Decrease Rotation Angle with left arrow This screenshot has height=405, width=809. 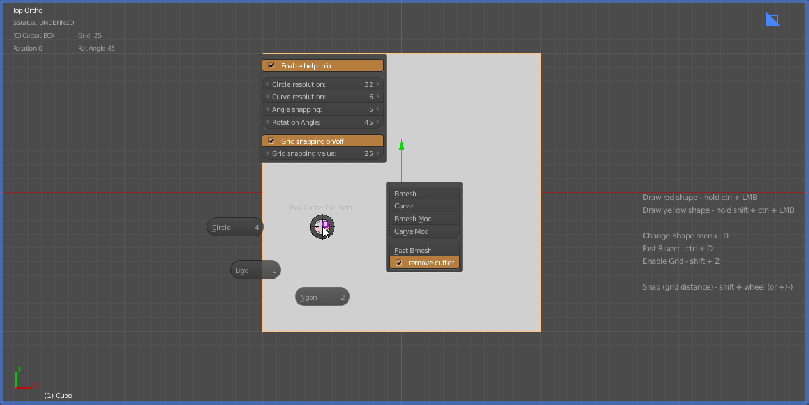coord(268,122)
